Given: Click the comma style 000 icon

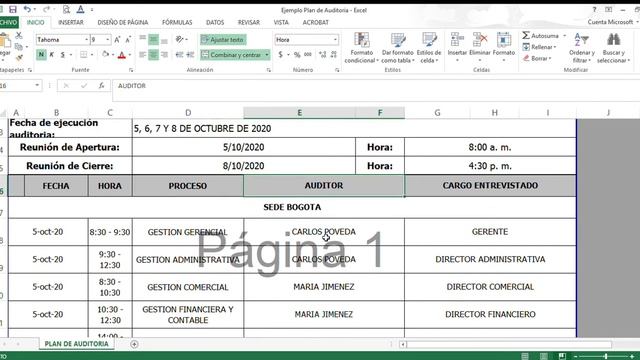Looking at the screenshot, I should click(308, 54).
